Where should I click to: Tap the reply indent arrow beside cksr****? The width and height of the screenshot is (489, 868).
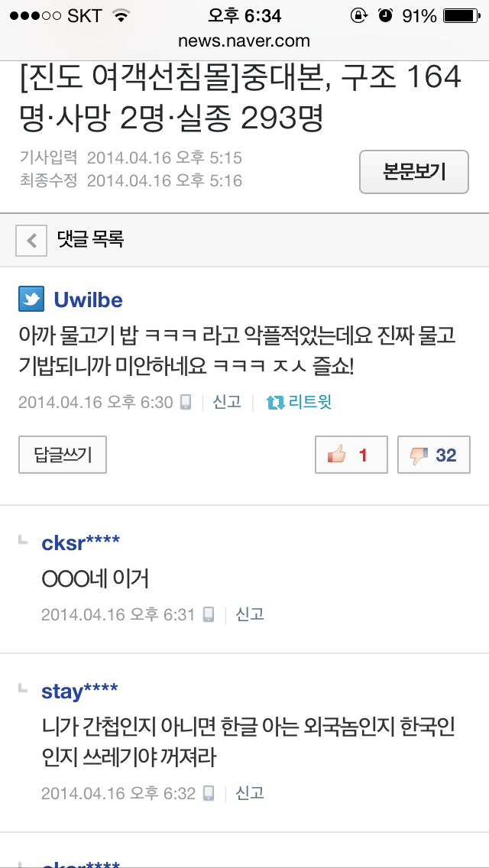click(x=23, y=539)
